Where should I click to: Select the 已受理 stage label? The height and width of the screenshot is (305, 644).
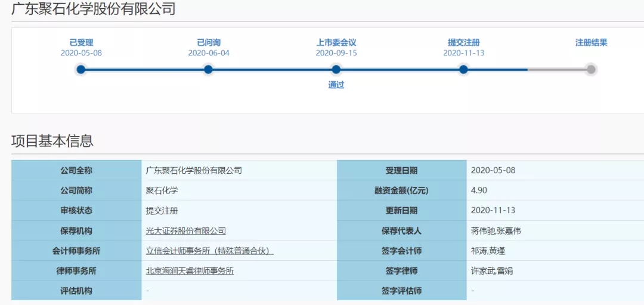(x=81, y=42)
